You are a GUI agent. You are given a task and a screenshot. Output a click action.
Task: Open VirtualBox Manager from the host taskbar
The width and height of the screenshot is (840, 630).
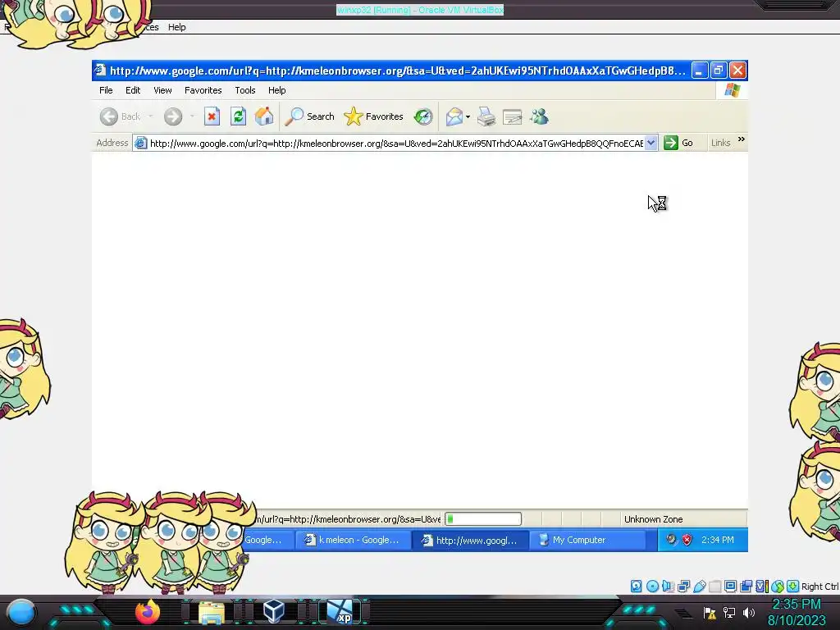274,611
